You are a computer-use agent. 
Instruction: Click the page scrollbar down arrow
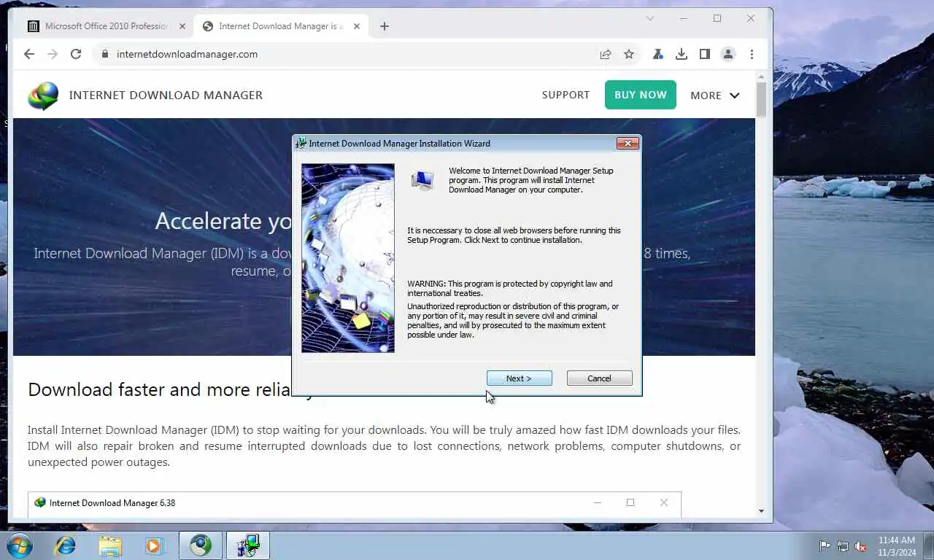pos(761,511)
